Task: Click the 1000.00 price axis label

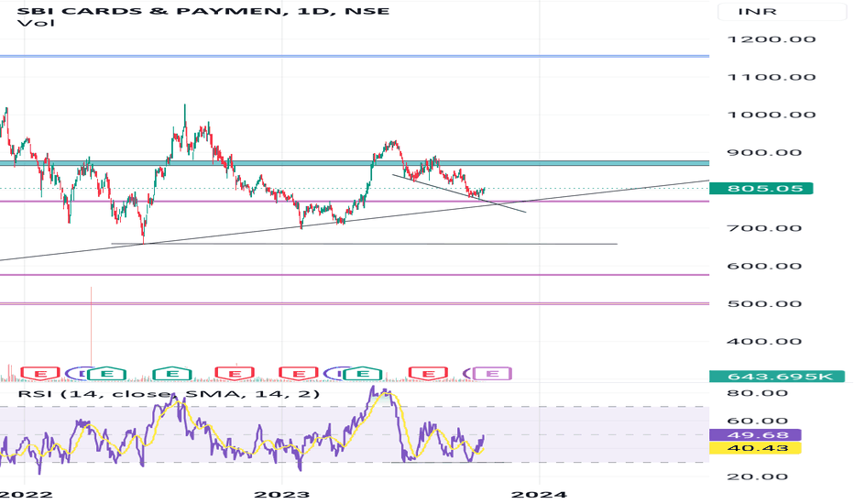Action: click(x=772, y=115)
